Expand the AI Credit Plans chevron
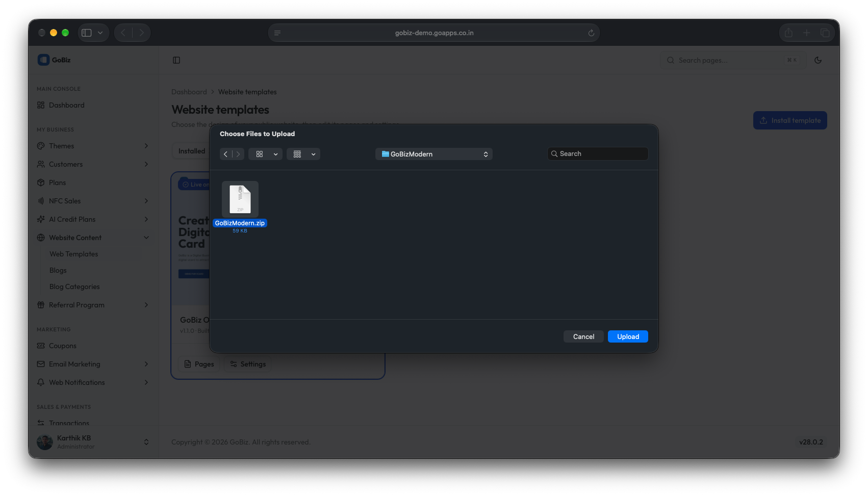Screen dimensions: 868x496 coord(146,219)
